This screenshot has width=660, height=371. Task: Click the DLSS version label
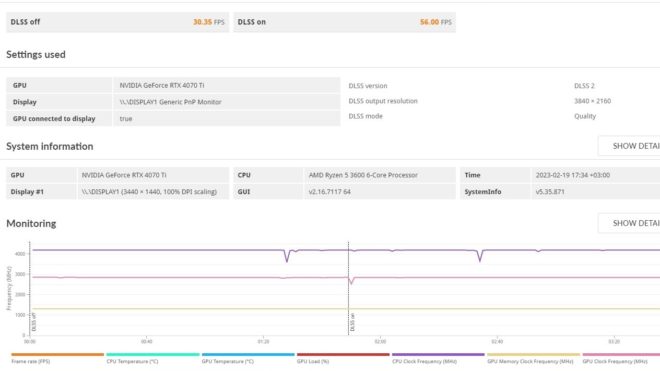tap(368, 85)
